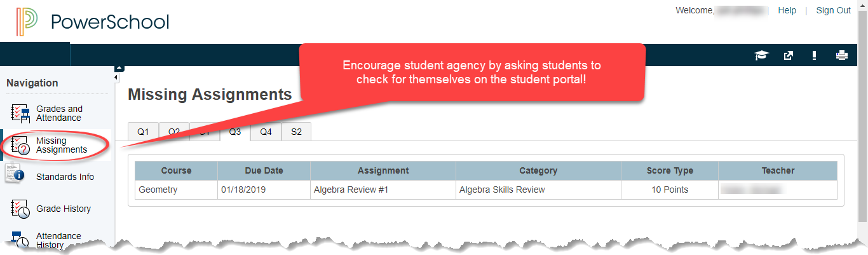
Task: Click the exclamation alert icon
Action: point(814,55)
